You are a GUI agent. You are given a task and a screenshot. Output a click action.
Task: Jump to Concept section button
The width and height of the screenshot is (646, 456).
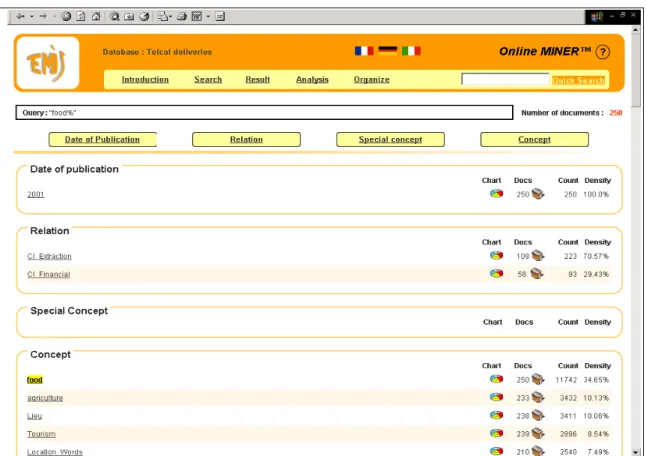coord(534,139)
